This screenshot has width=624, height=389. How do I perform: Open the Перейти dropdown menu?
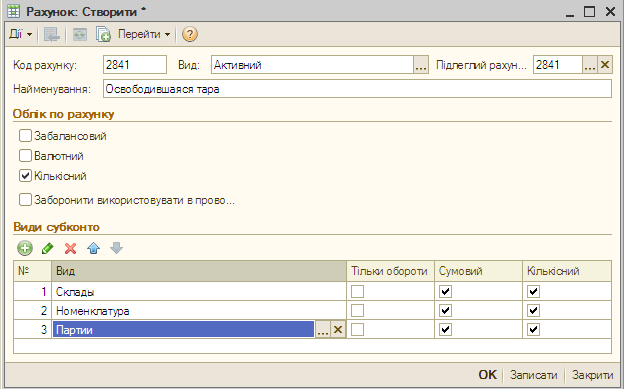pos(144,34)
